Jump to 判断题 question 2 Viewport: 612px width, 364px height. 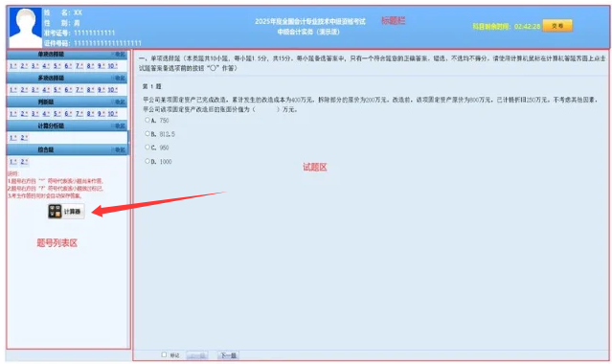click(24, 114)
